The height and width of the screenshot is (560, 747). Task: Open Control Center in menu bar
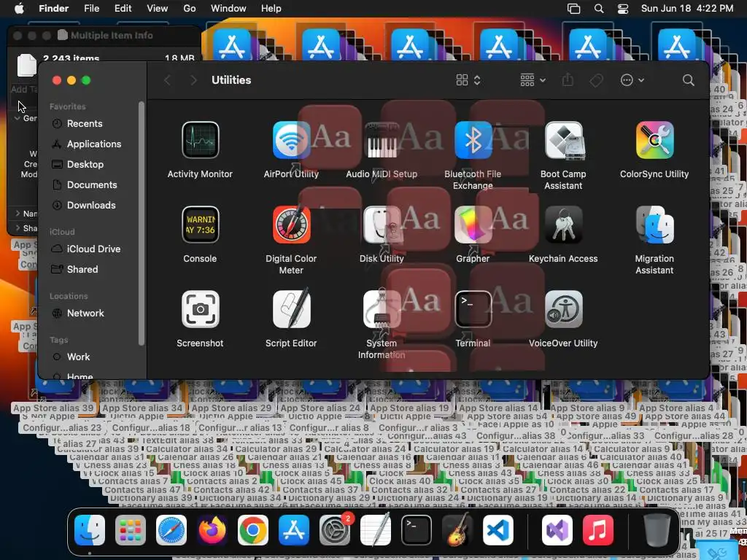click(623, 9)
